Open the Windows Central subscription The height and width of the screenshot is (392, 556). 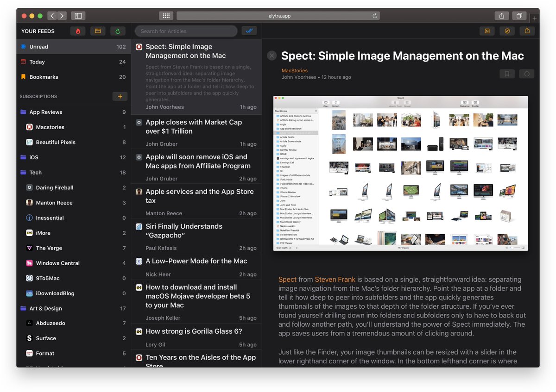coord(74,263)
